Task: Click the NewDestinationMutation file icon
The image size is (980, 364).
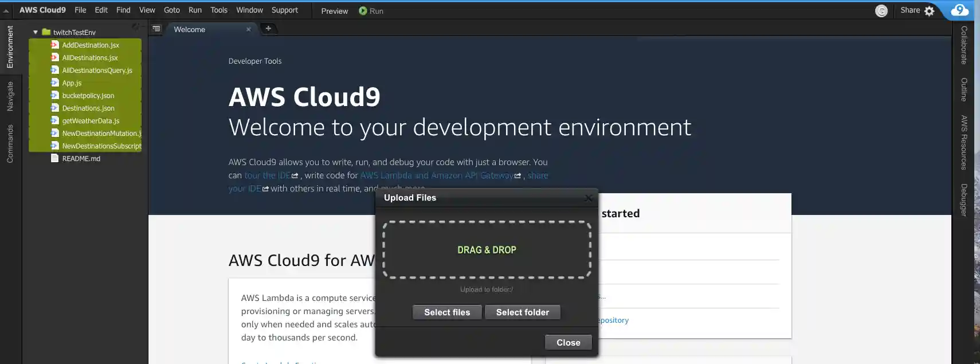Action: click(55, 133)
